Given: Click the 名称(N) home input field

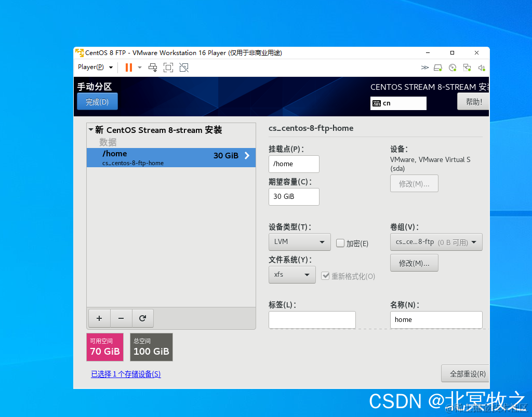Looking at the screenshot, I should (x=436, y=320).
